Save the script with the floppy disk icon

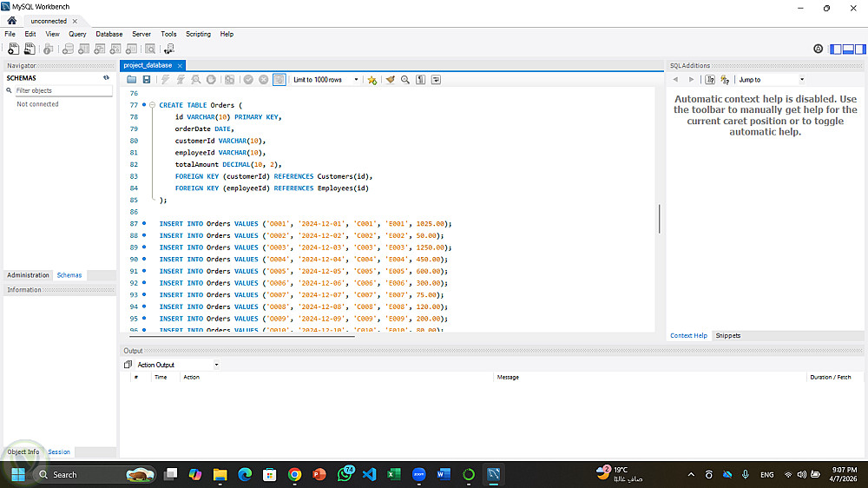tap(147, 80)
